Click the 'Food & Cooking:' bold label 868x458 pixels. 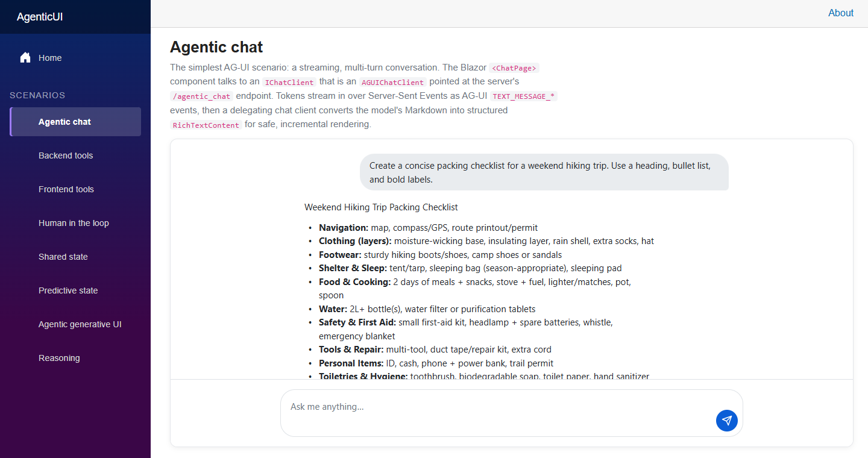354,282
